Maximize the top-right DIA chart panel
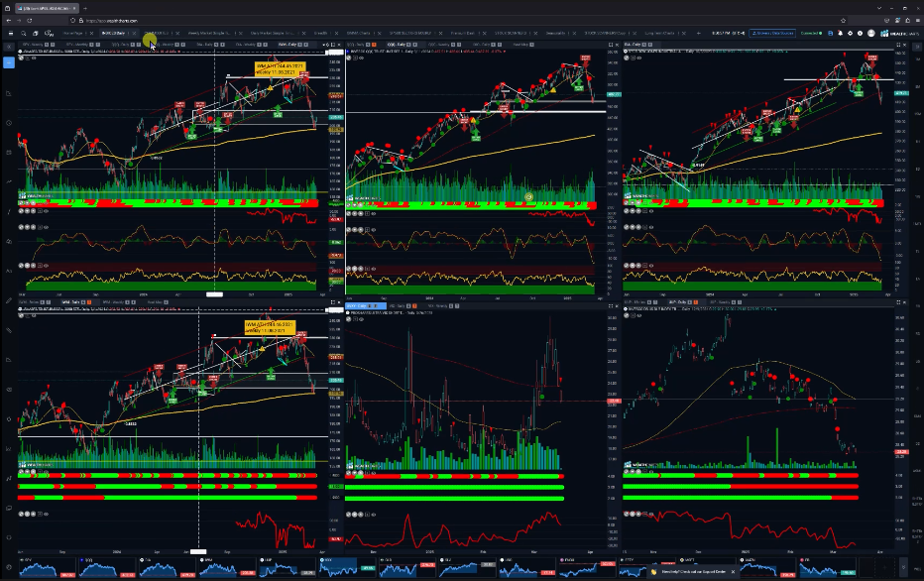 coord(898,45)
